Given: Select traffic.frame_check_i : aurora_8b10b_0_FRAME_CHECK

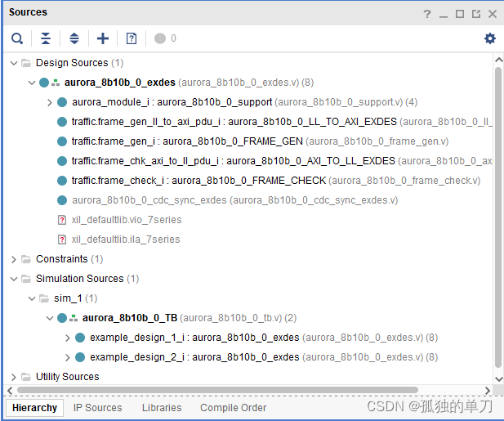Looking at the screenshot, I should pos(198,181).
